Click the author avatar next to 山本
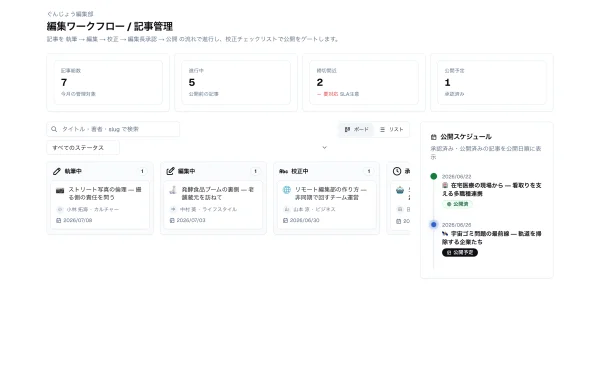Screen dimensions: 600x375 point(286,209)
